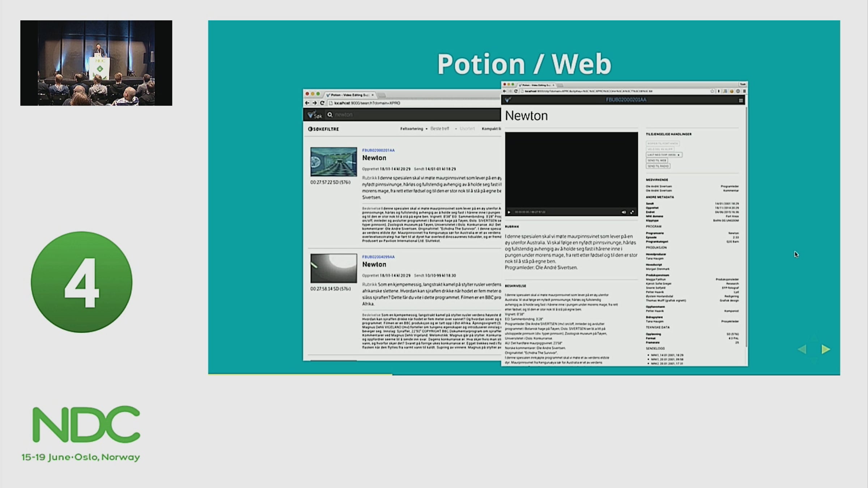This screenshot has height=488, width=868.
Task: Click 'Programleder: Ole André Sivertsen' text
Action: [x=541, y=268]
